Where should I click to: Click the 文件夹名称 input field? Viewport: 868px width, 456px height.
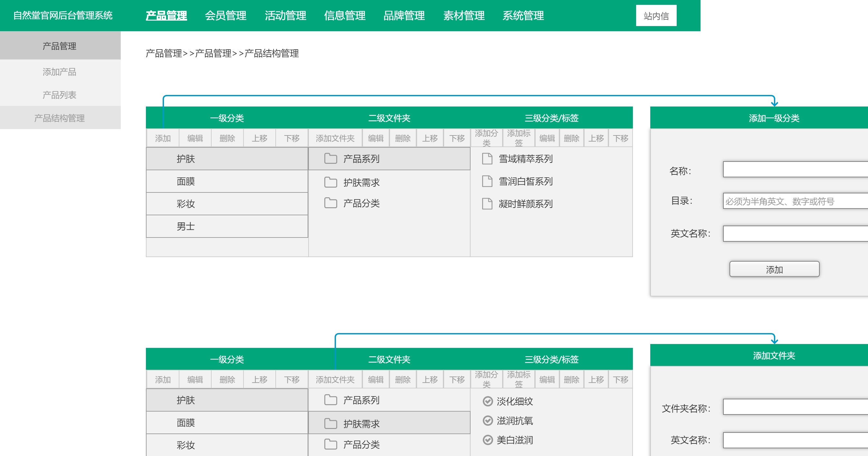[795, 407]
